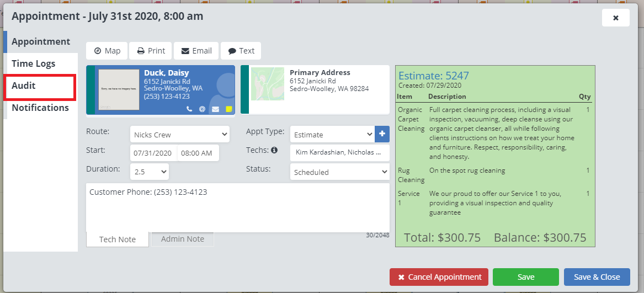This screenshot has height=293, width=644.
Task: Open the yellow sticky note icon
Action: point(228,109)
